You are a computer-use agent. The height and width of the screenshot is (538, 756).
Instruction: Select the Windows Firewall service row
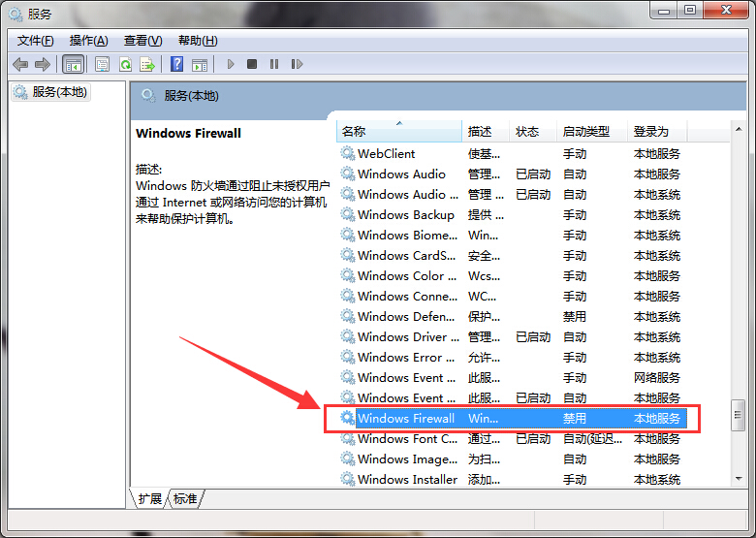[x=406, y=419]
